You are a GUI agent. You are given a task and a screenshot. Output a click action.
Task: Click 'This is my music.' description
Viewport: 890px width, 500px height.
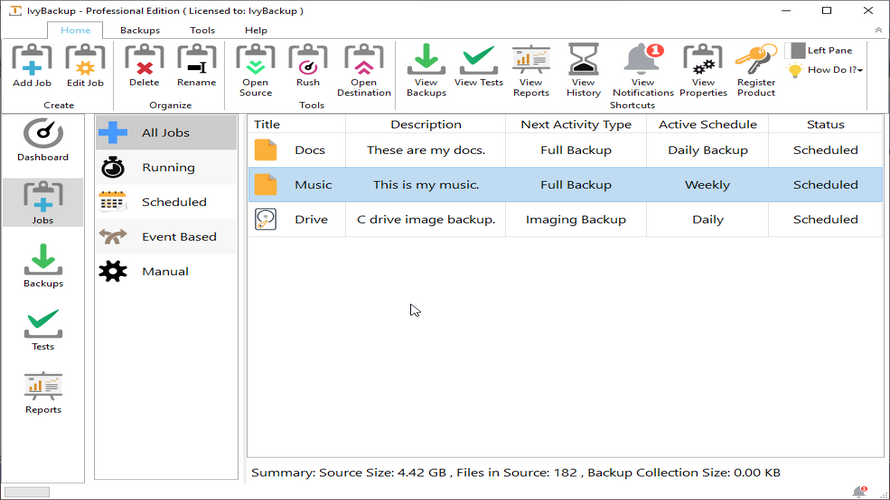point(426,185)
